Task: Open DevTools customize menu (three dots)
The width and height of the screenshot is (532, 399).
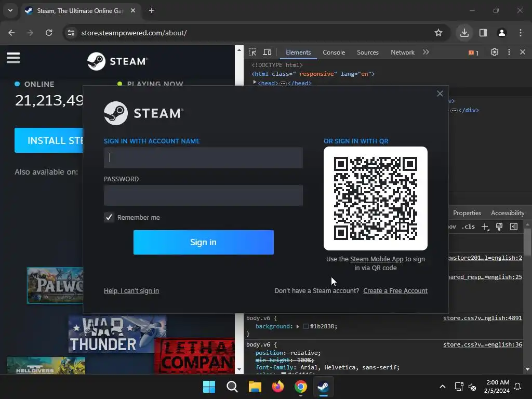Action: (x=509, y=52)
